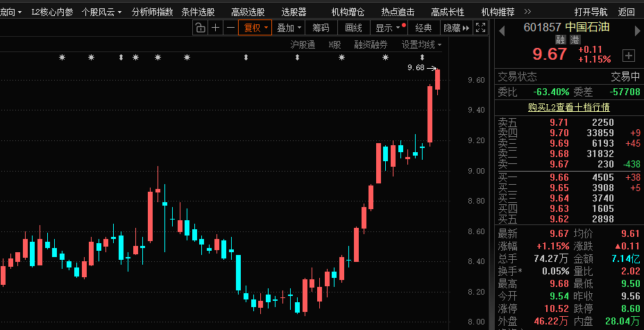Open the 复权 dropdown

point(255,28)
